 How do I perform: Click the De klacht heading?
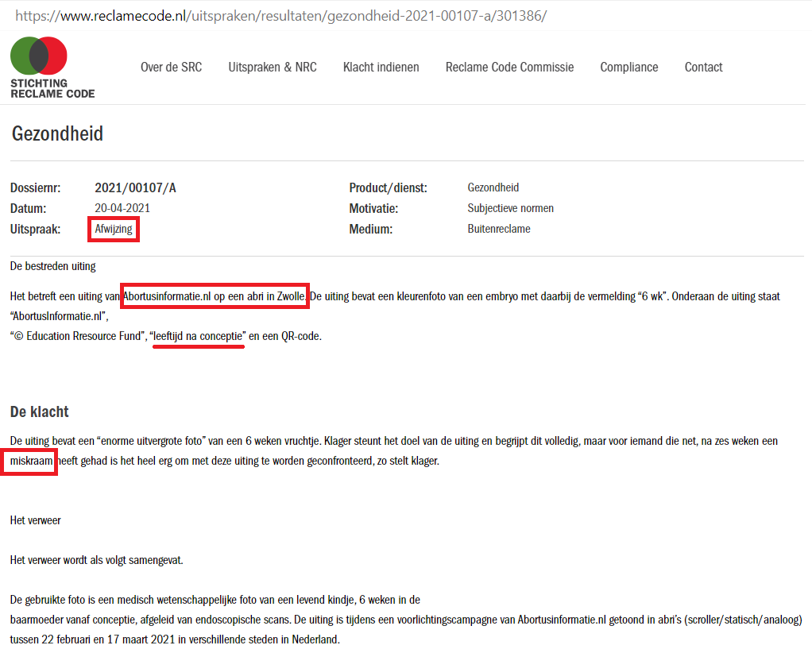(x=40, y=411)
